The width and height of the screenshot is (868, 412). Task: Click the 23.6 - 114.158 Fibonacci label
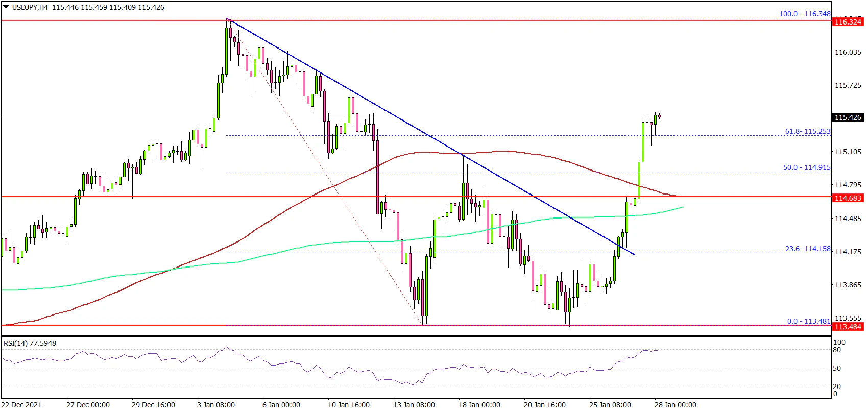click(x=807, y=249)
